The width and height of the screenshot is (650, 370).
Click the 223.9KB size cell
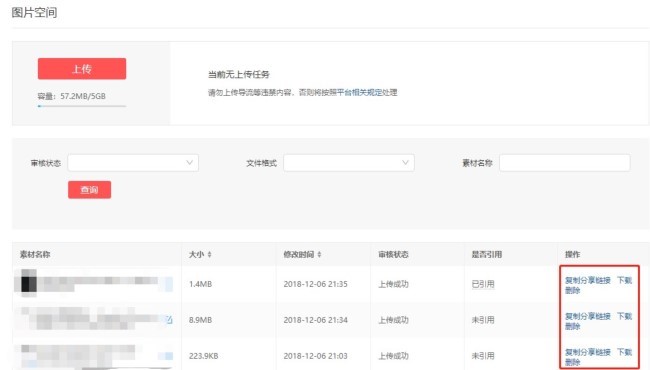203,356
